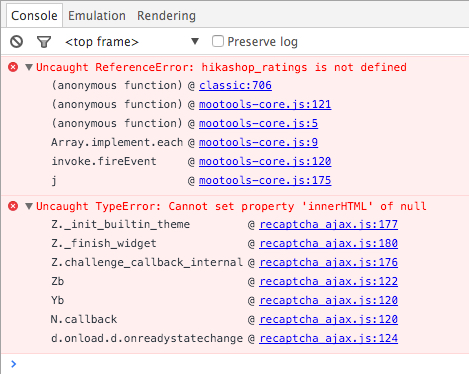Viewport: 469px width, 374px height.
Task: Clear the console log icon
Action: [16, 42]
